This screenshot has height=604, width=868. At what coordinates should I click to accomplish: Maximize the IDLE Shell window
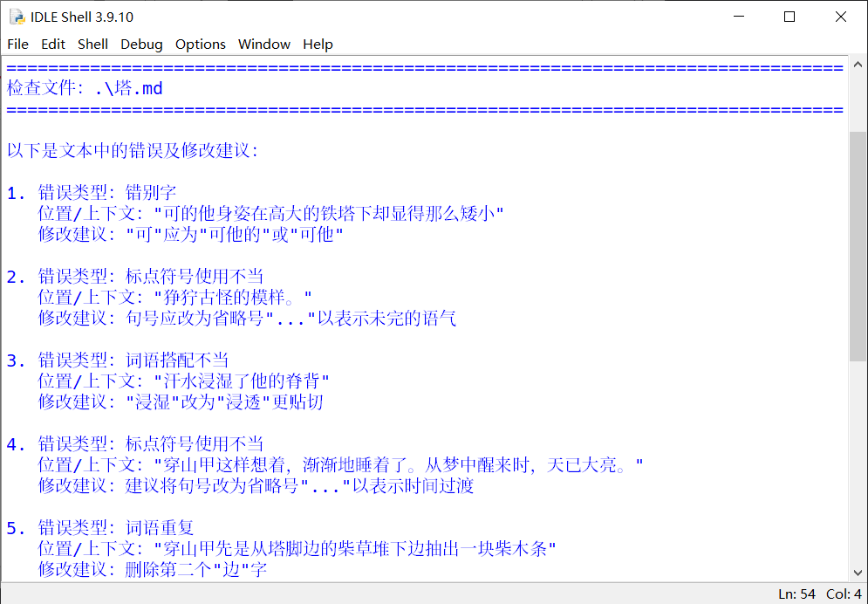coord(789,17)
